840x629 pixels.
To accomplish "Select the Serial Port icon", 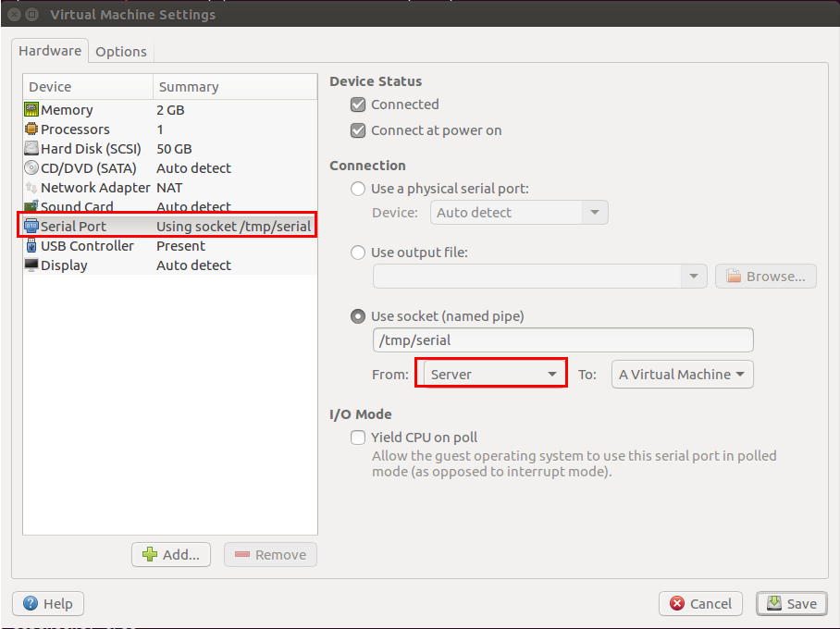I will click(x=31, y=227).
